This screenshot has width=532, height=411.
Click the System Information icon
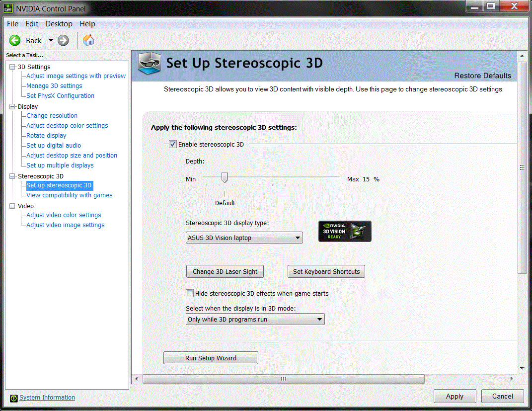[x=13, y=398]
